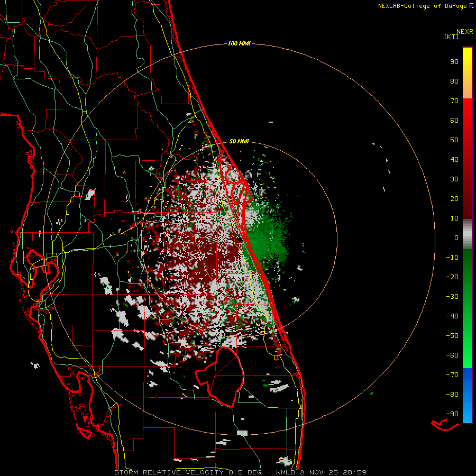Click the 50 value on the velocity scale
This screenshot has height=476, width=476.
pos(454,140)
